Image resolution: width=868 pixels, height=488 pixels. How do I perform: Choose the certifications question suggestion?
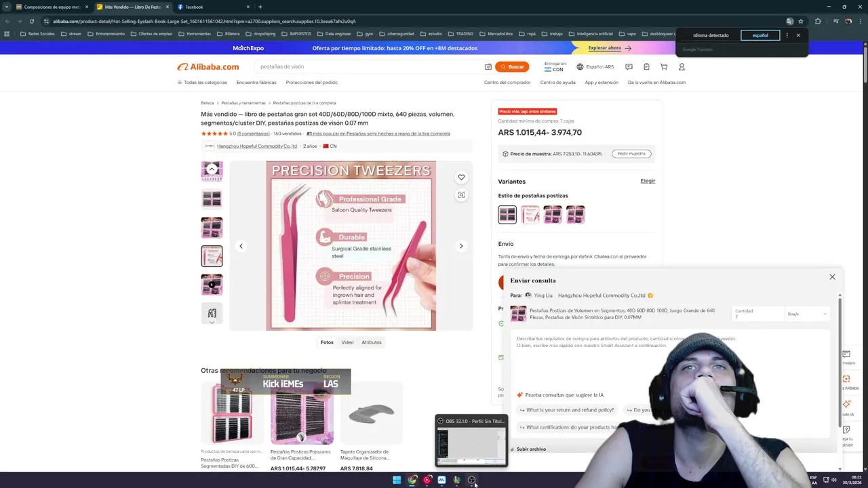pos(568,427)
